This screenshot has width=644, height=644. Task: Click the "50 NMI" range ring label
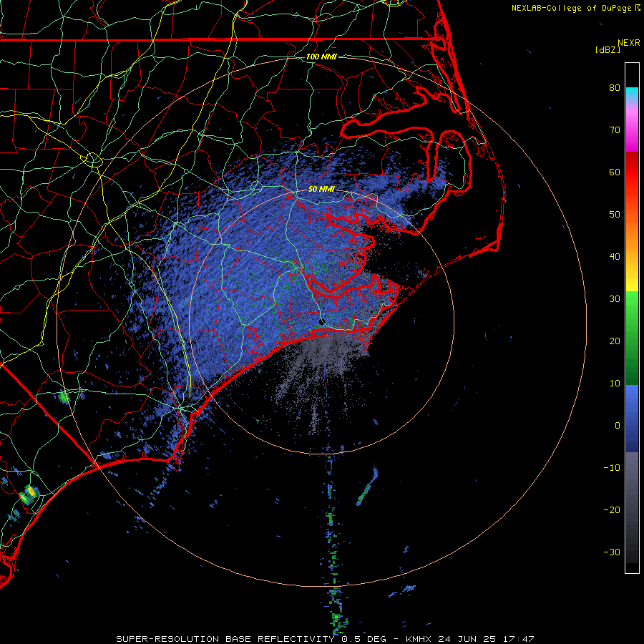click(x=321, y=190)
